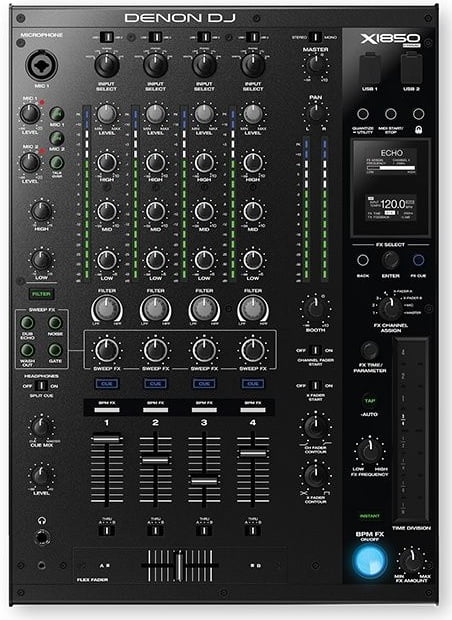The image size is (452, 620).
Task: Turn on the Mic 1 button
Action: coord(57,114)
